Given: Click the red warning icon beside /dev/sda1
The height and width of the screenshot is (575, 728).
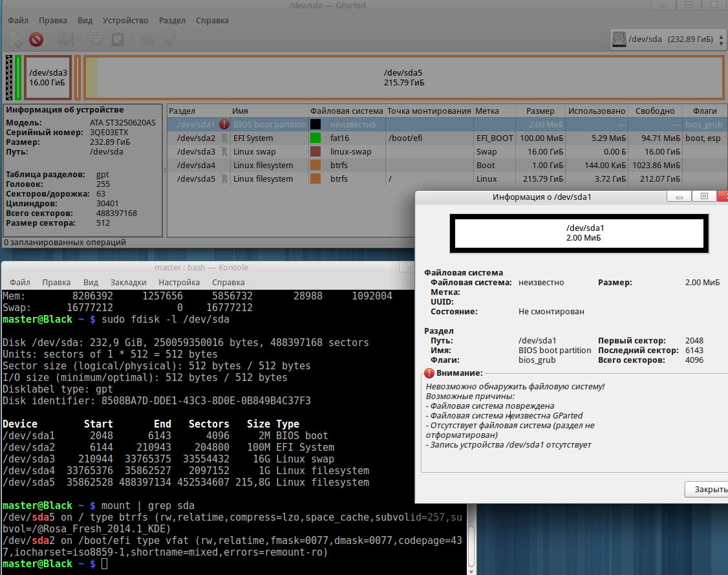Looking at the screenshot, I should (224, 124).
